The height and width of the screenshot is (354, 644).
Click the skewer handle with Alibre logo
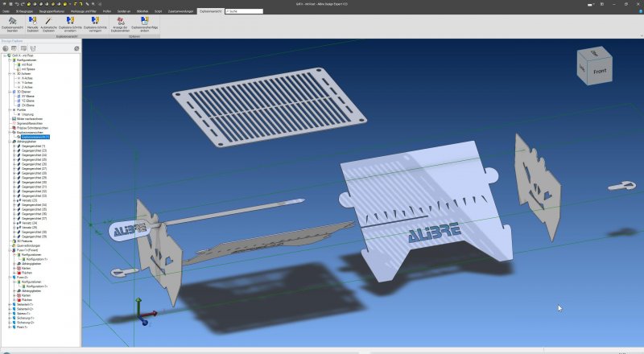[x=130, y=230]
